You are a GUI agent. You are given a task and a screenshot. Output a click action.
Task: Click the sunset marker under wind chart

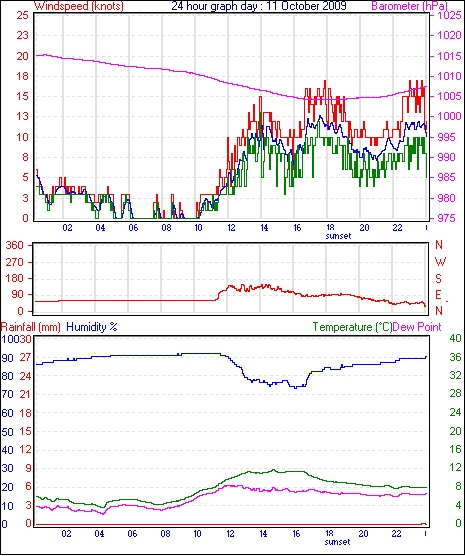[x=338, y=236]
